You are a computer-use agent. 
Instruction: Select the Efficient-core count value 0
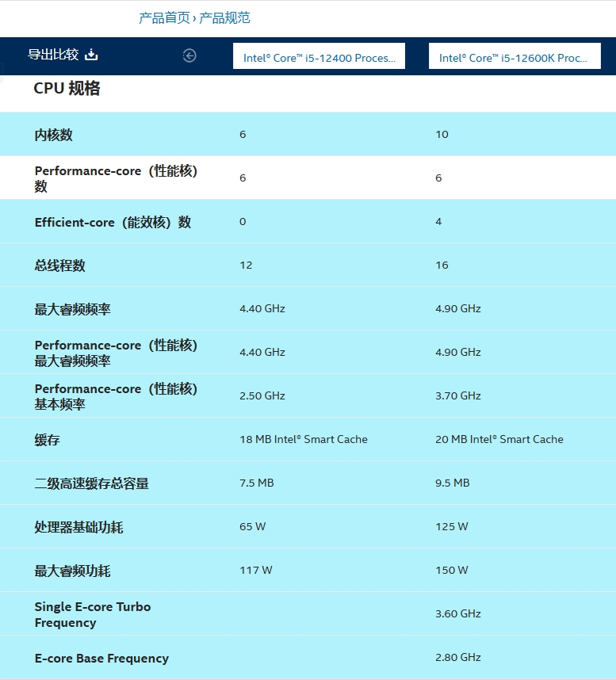click(243, 222)
